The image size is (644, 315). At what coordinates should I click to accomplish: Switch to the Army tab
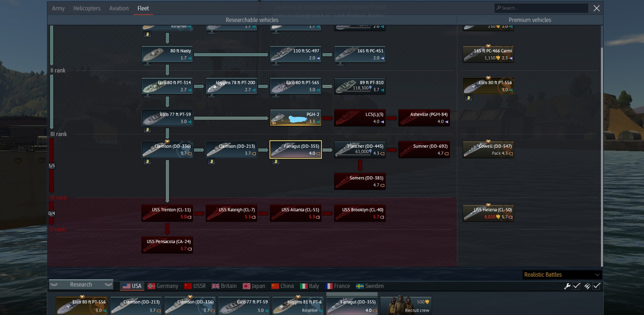(58, 8)
